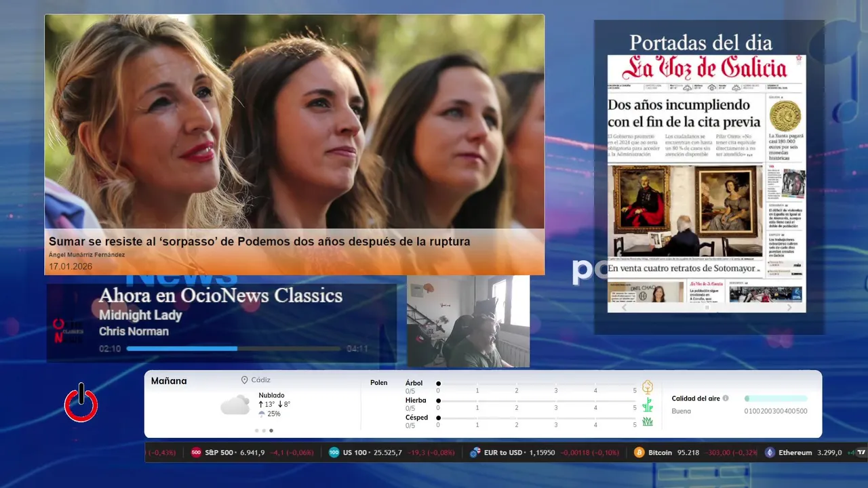Click the 'Polen' section label
The image size is (868, 488).
coord(379,383)
